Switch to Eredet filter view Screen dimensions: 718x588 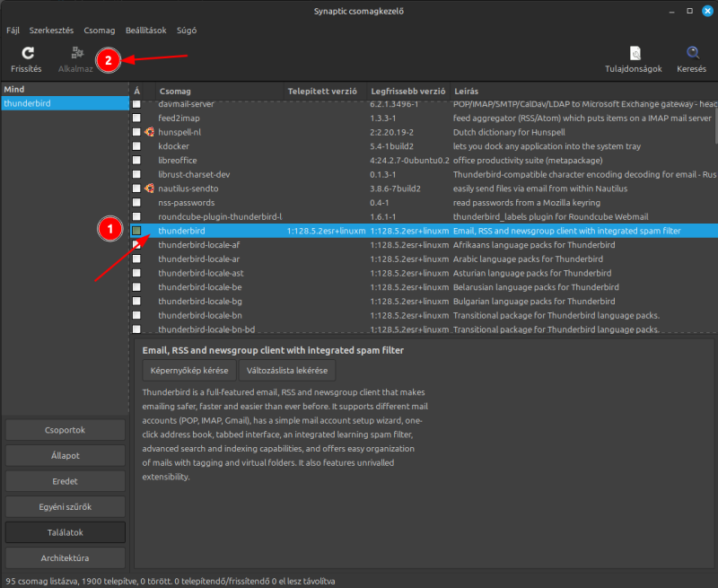(x=65, y=481)
